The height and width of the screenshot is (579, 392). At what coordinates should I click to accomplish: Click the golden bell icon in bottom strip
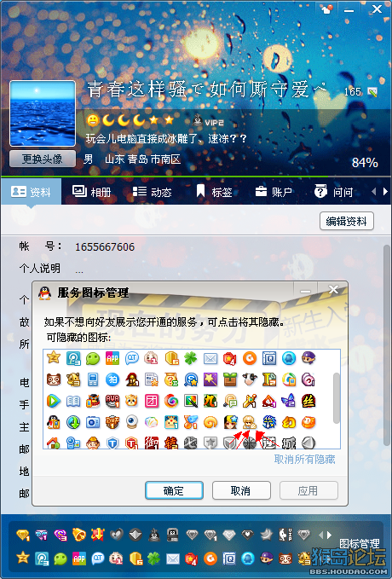pyautogui.click(x=79, y=535)
